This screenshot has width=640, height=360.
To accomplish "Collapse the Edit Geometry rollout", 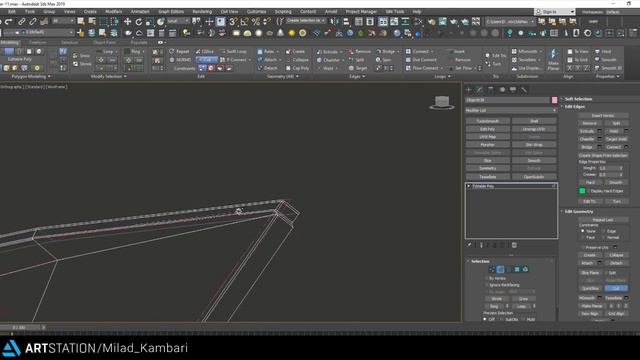I will [x=579, y=211].
